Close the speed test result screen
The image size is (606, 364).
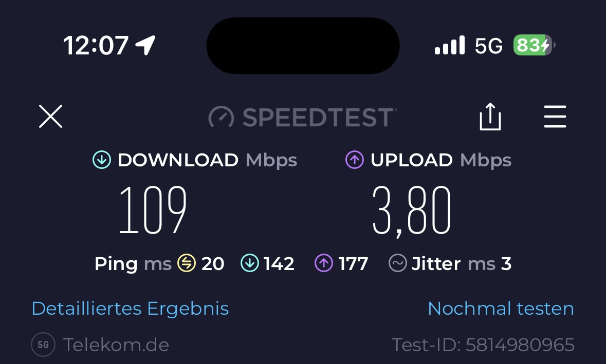[x=50, y=117]
